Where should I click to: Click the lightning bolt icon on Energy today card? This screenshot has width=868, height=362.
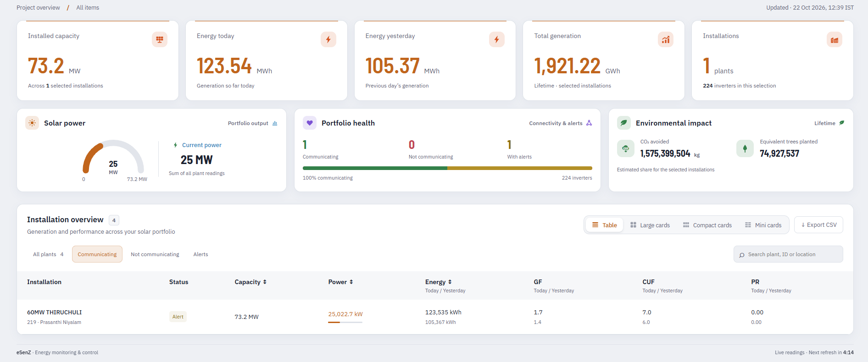point(328,39)
